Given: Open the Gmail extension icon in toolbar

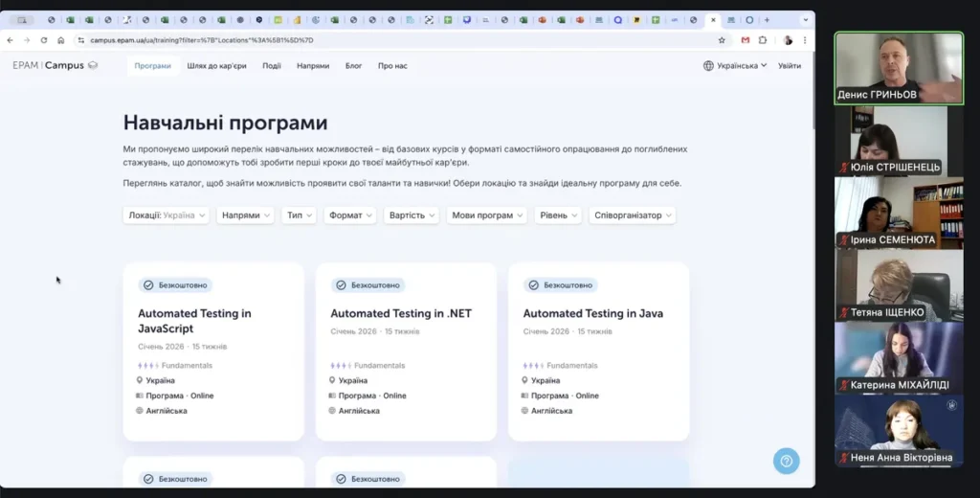Looking at the screenshot, I should click(x=746, y=40).
